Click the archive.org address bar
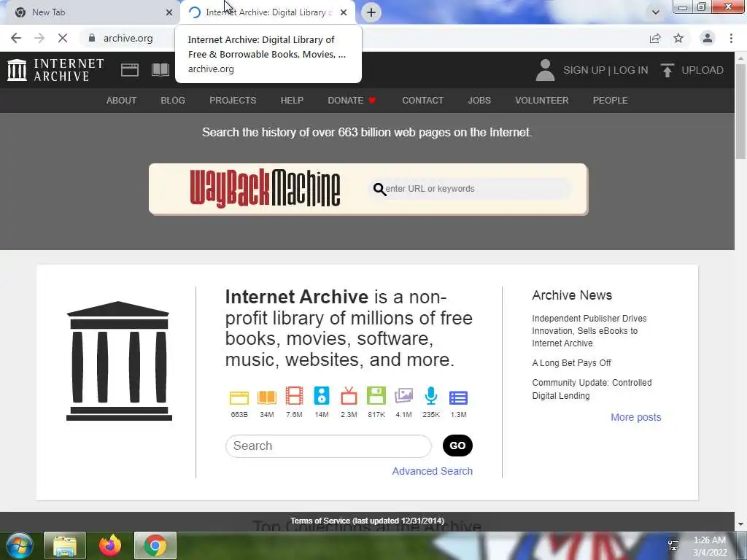 pos(128,38)
